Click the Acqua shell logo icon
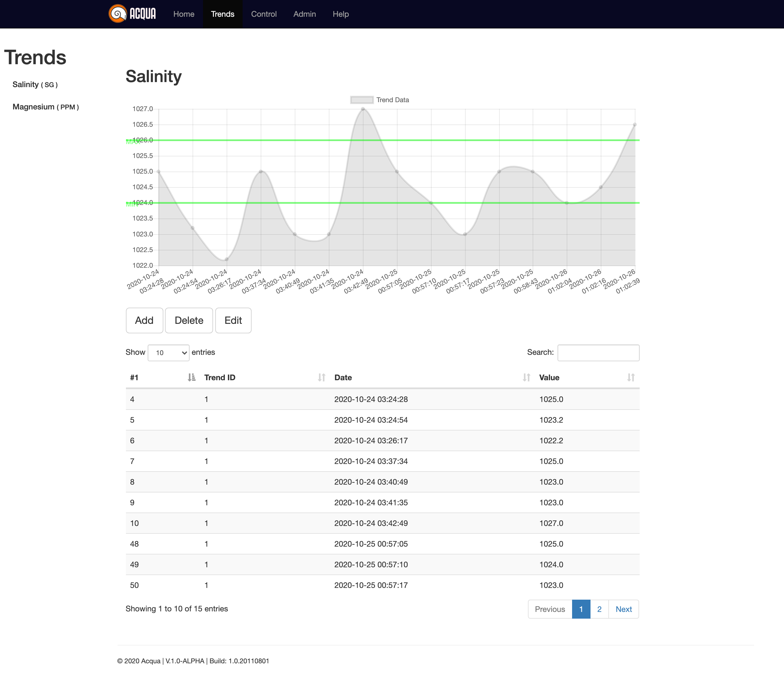Viewport: 784px width, 682px height. click(118, 14)
